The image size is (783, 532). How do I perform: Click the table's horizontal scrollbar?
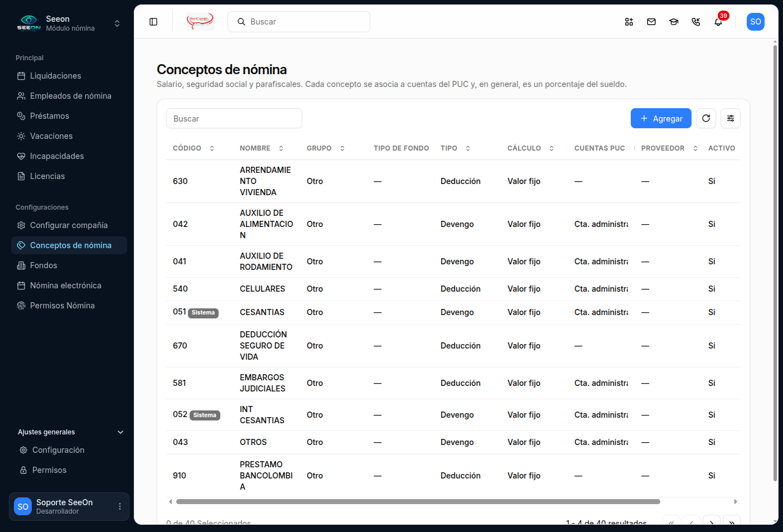point(418,501)
